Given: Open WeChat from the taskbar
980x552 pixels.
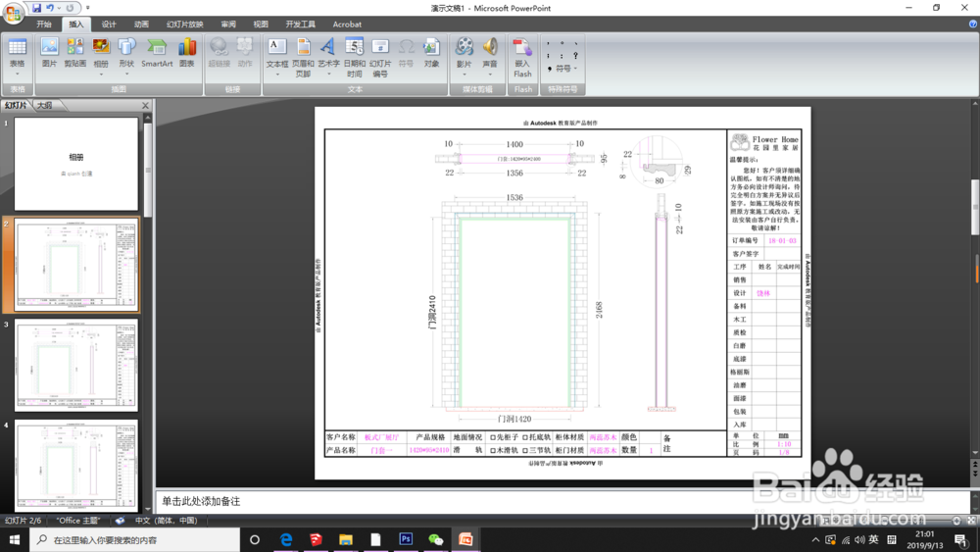Looking at the screenshot, I should click(436, 539).
